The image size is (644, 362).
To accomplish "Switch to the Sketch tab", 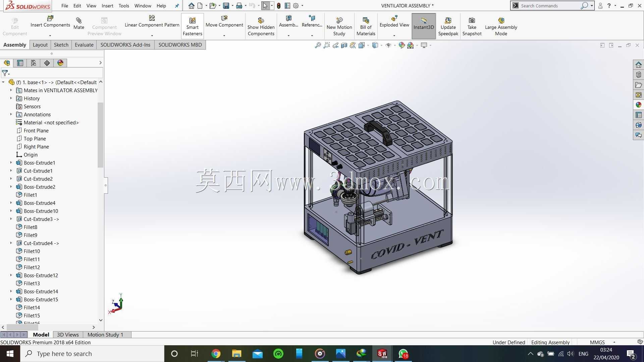I will tap(61, 45).
